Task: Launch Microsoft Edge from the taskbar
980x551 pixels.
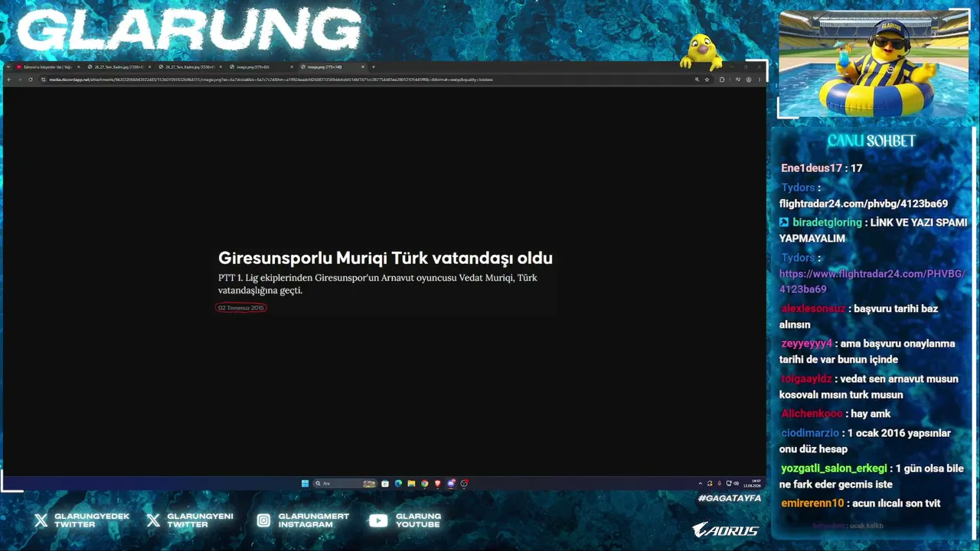Action: (398, 484)
